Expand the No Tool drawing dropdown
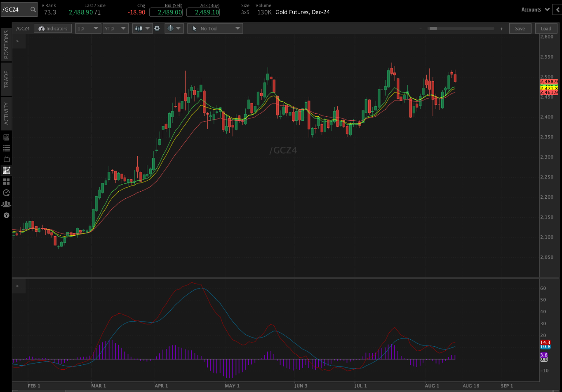Viewport: 562px width, 392px height. coord(215,28)
